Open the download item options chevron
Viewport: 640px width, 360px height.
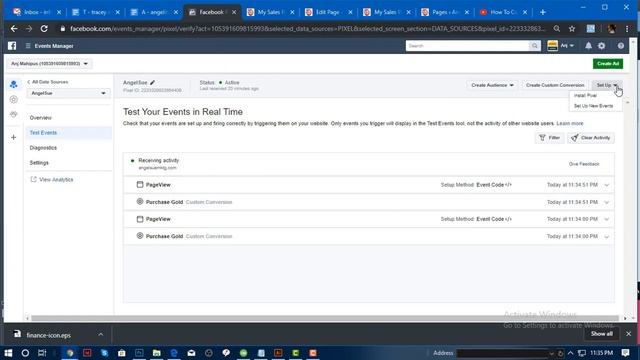(x=100, y=335)
